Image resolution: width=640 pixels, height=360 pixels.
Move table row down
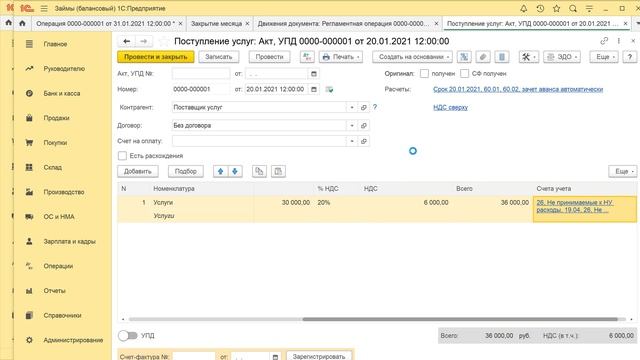[x=235, y=171]
